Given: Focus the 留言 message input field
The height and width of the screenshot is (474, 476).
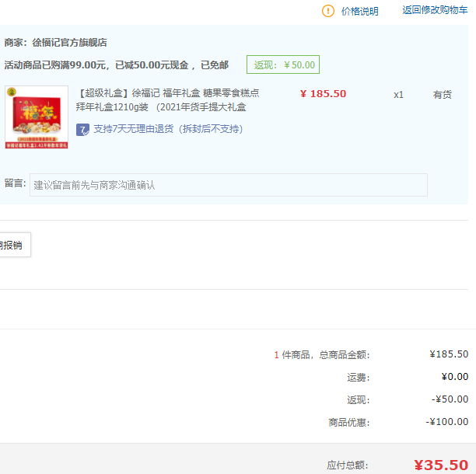Looking at the screenshot, I should coord(228,185).
